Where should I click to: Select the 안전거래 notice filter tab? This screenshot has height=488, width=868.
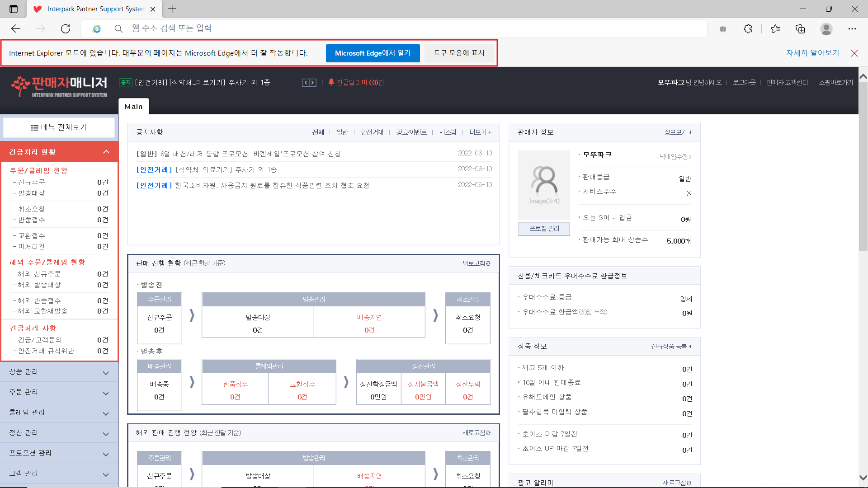(372, 132)
